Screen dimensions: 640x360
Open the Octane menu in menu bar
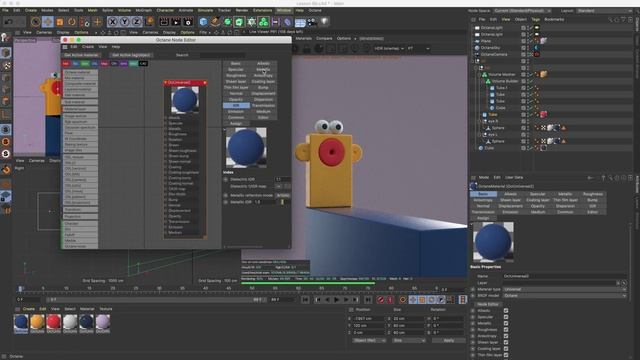pyautogui.click(x=314, y=11)
